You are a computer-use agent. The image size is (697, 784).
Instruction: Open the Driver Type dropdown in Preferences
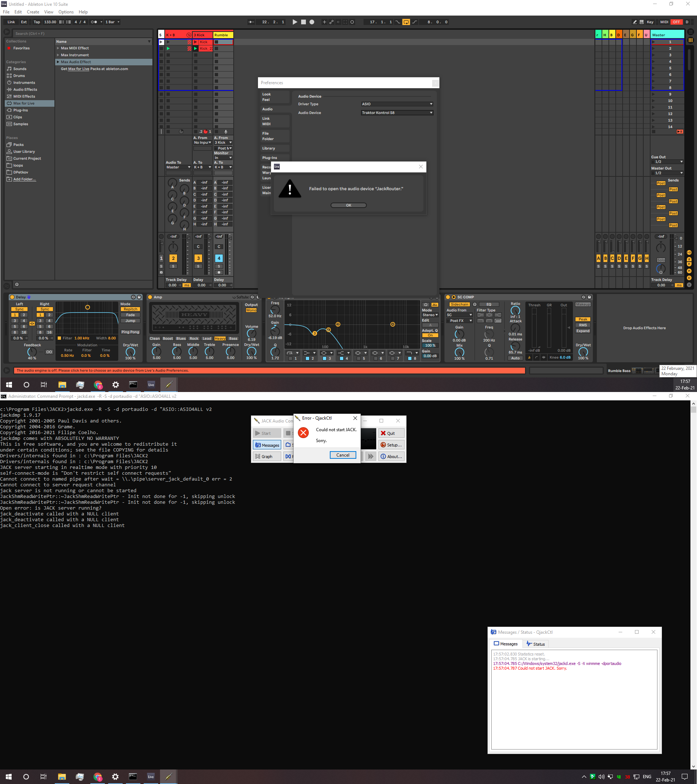click(397, 103)
